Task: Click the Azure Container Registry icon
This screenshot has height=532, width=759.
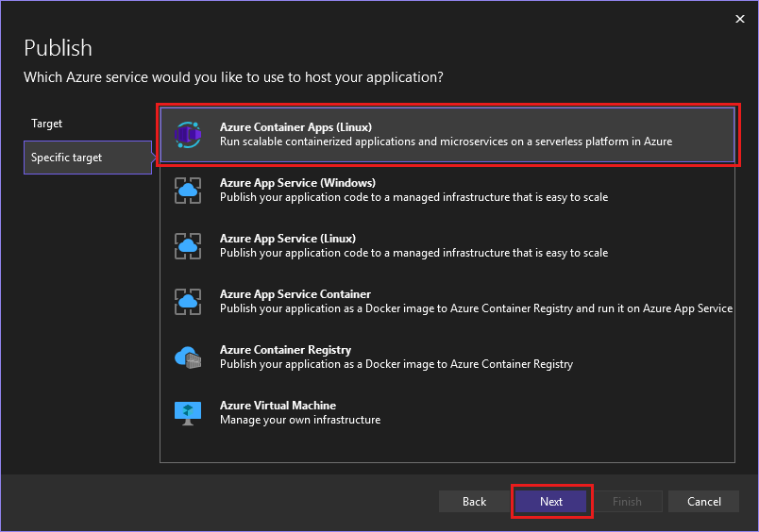Action: [188, 357]
